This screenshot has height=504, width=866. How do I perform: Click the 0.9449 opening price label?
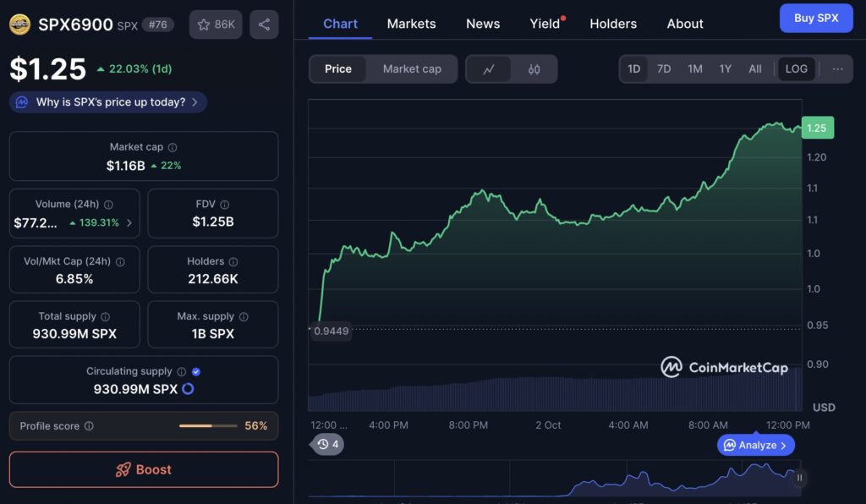[331, 331]
